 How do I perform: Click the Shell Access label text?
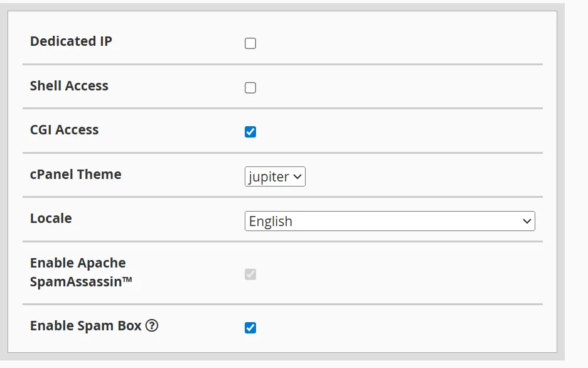pos(69,86)
